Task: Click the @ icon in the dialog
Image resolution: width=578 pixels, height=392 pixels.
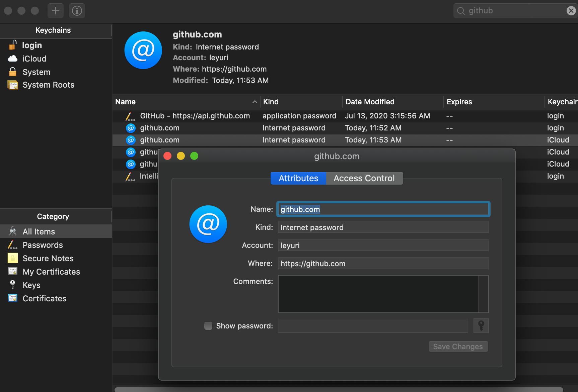Action: pyautogui.click(x=208, y=224)
